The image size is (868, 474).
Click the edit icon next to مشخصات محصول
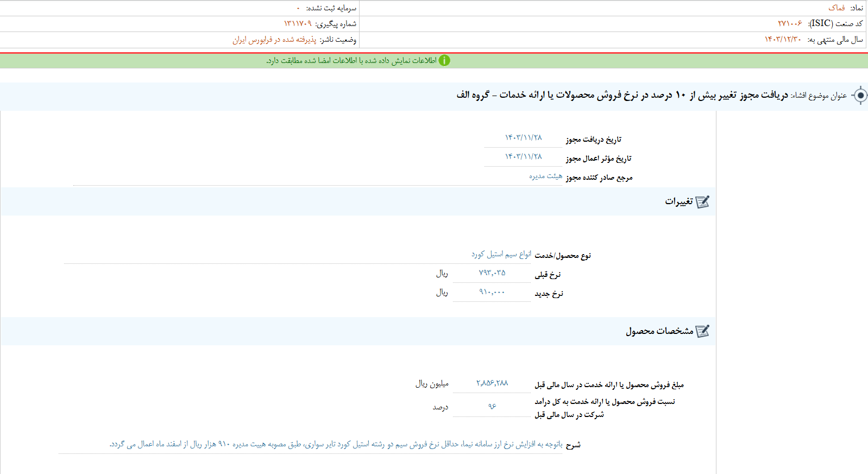[x=702, y=331]
